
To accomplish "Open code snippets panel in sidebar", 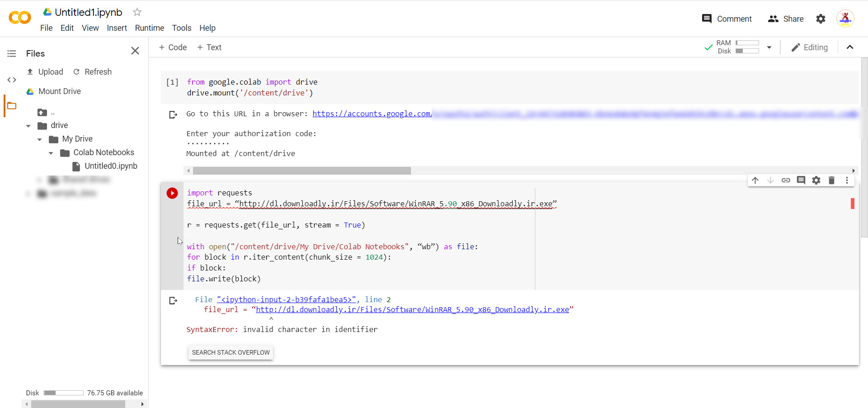I will coord(12,80).
